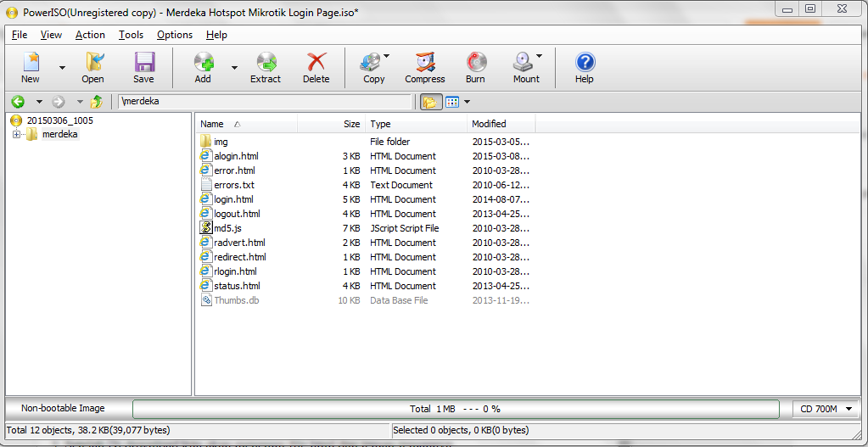Viewport: 868px width, 447px height.
Task: Open the Action menu
Action: (90, 35)
